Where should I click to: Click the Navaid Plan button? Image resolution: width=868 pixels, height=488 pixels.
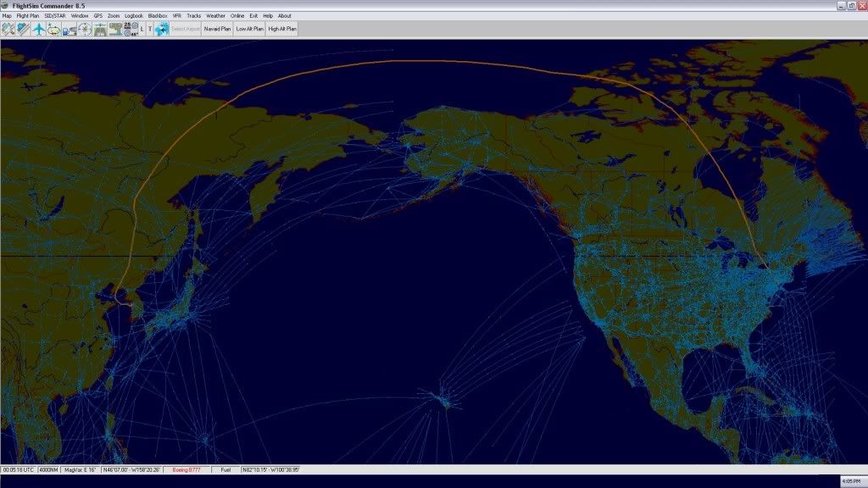pos(218,29)
